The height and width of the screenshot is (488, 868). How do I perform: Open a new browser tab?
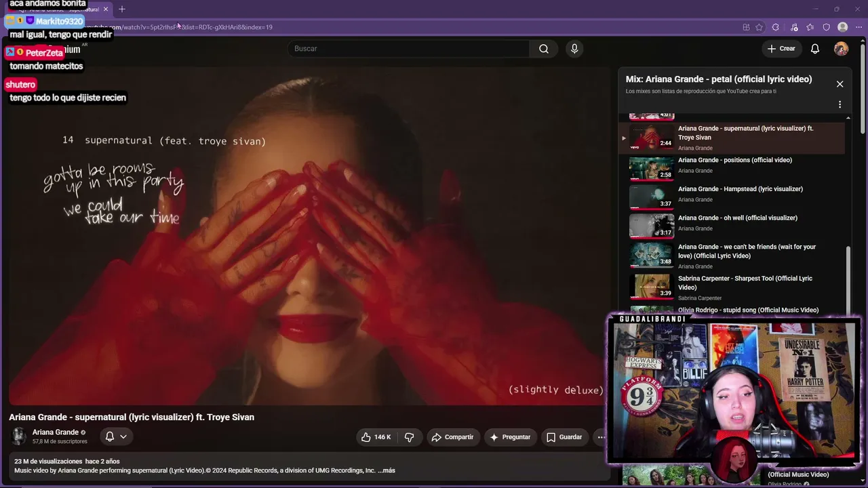tap(122, 9)
